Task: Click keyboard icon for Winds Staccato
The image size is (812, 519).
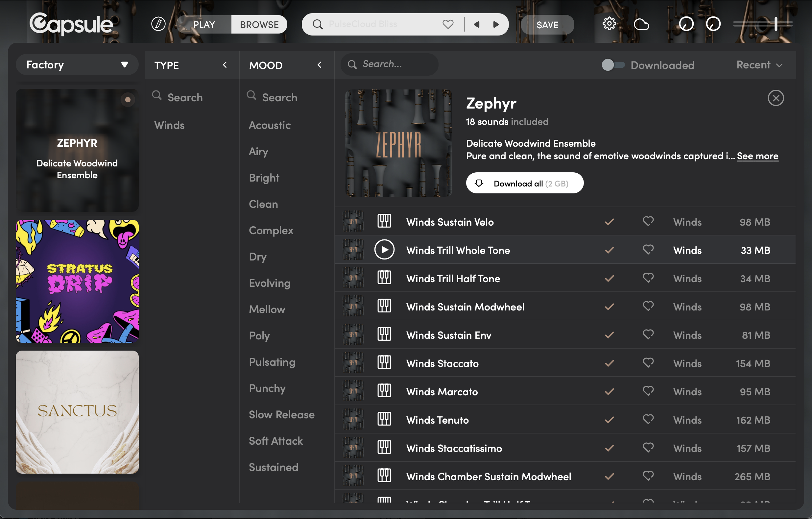Action: (384, 363)
